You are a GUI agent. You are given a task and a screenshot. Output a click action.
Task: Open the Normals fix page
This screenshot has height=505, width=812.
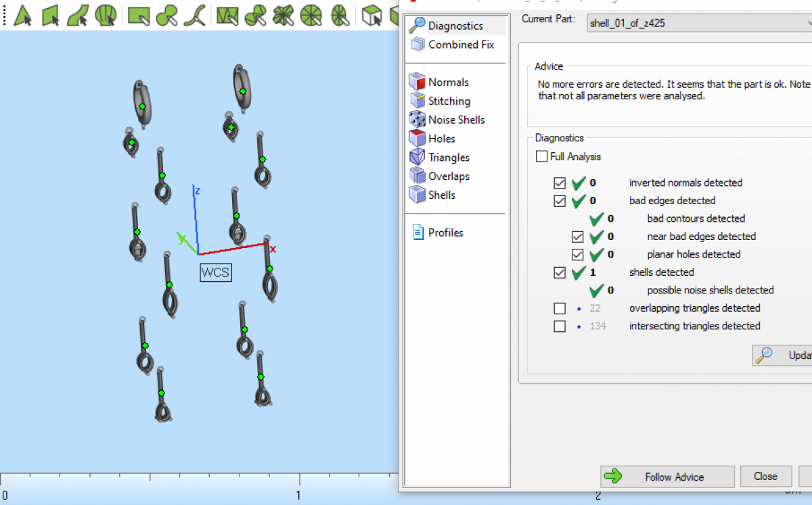(448, 82)
